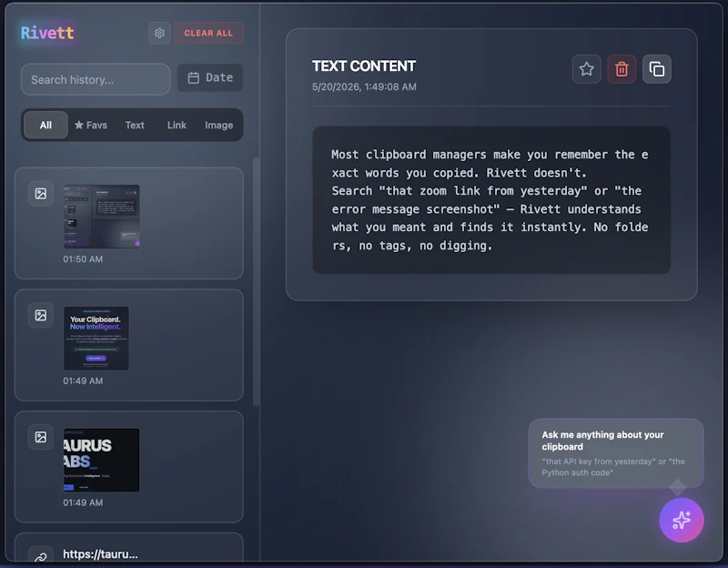728x568 pixels.
Task: Click the 01:50 AM timestamp
Action: (x=83, y=259)
